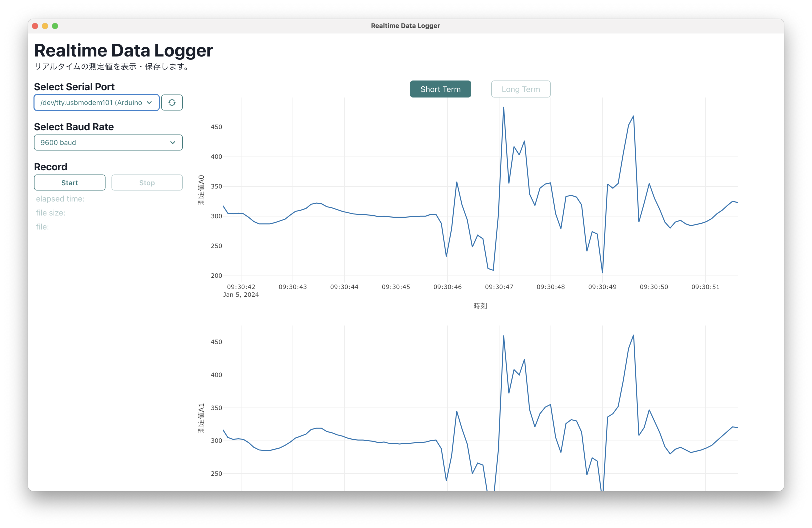Click chevron arrow in baud rate selector

tap(173, 142)
